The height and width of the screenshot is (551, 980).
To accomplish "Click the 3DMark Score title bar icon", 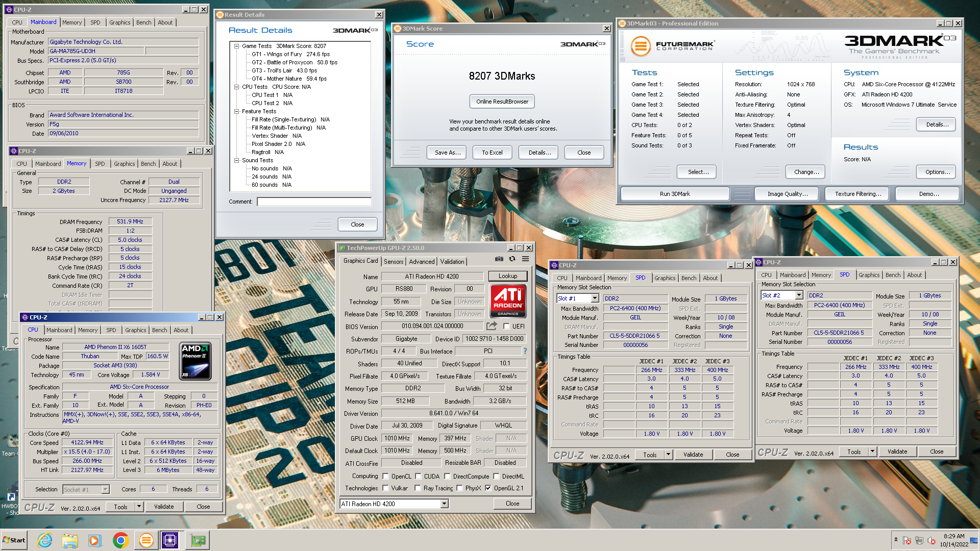I will click(398, 29).
